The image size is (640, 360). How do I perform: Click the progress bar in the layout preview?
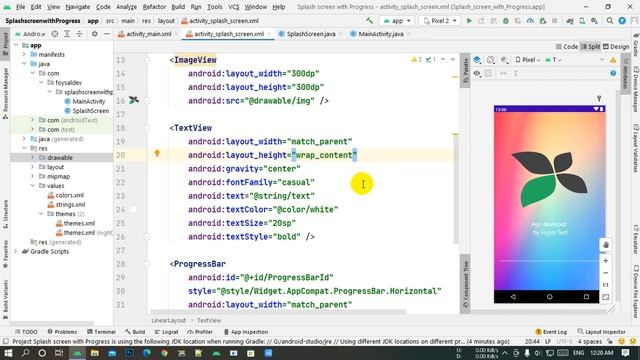pyautogui.click(x=549, y=260)
